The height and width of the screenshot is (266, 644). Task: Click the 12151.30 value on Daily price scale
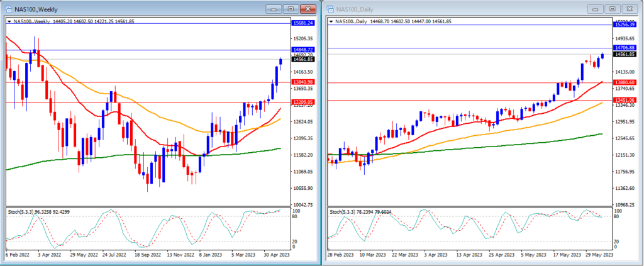coord(625,155)
